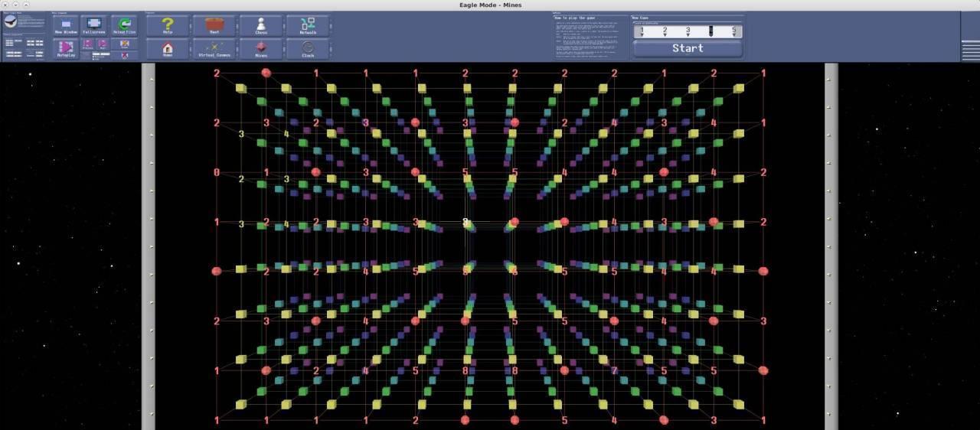Image resolution: width=980 pixels, height=430 pixels.
Task: Open the Netwalk game bookmark
Action: [x=308, y=26]
